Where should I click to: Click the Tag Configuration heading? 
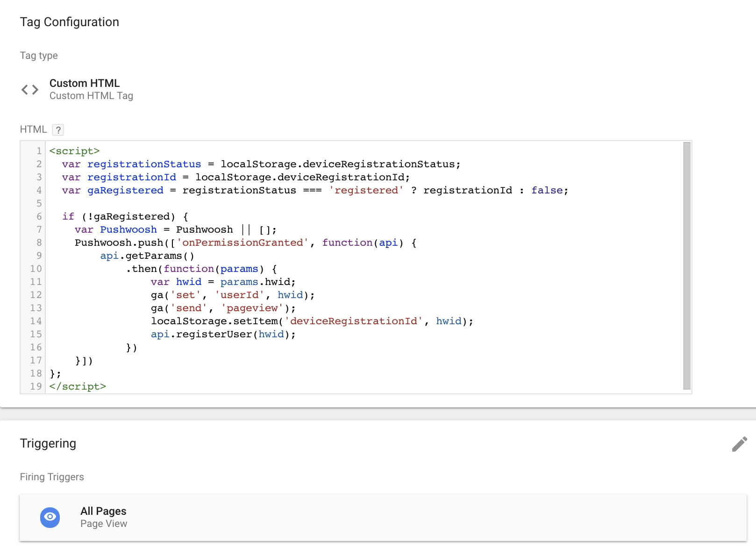point(69,21)
